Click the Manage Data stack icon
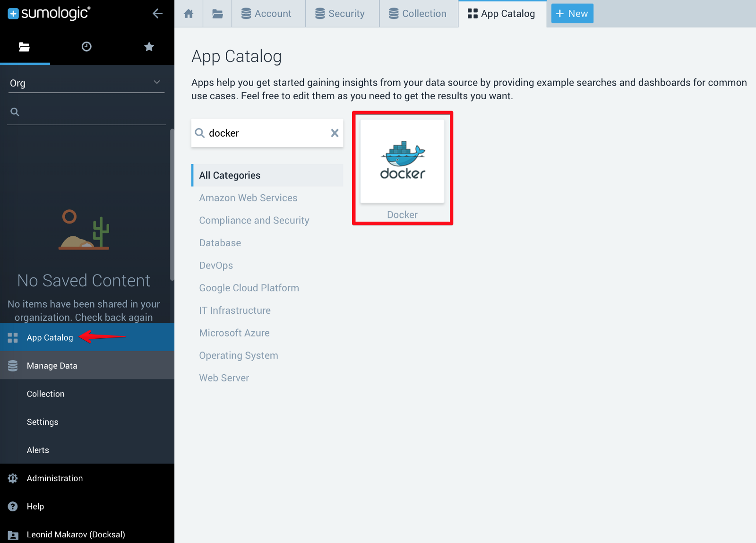Image resolution: width=756 pixels, height=543 pixels. click(x=13, y=366)
